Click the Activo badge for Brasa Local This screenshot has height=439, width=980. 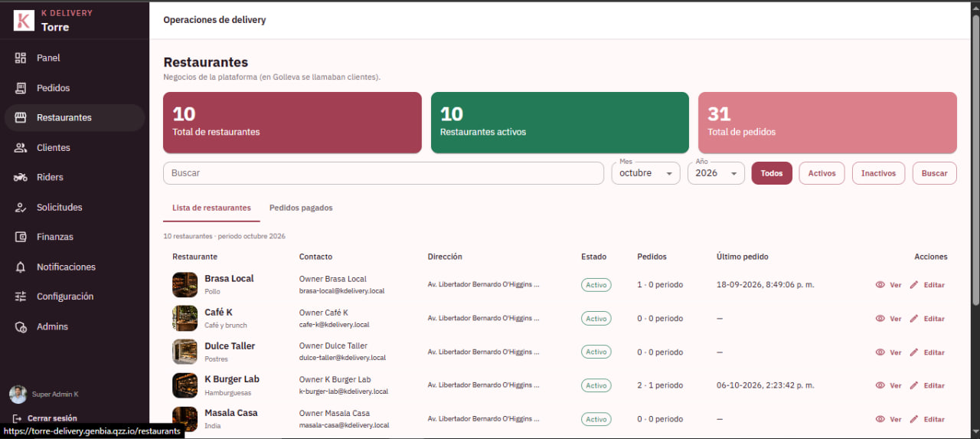point(596,285)
